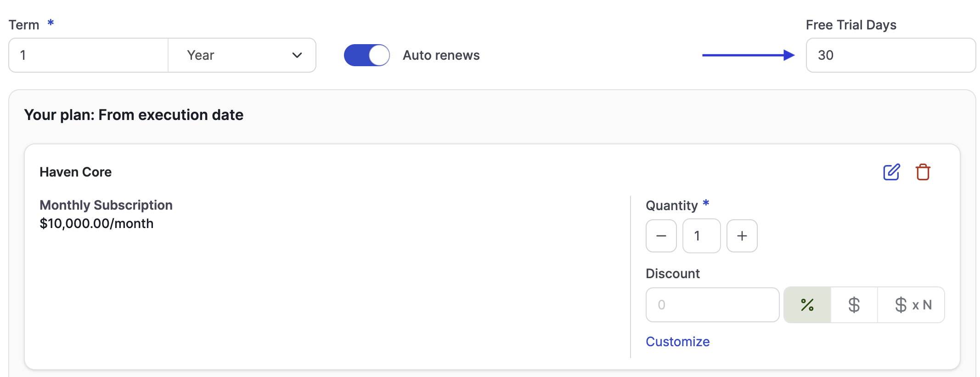Image resolution: width=980 pixels, height=377 pixels.
Task: Click the Free Trial Days label
Action: pyautogui.click(x=850, y=25)
